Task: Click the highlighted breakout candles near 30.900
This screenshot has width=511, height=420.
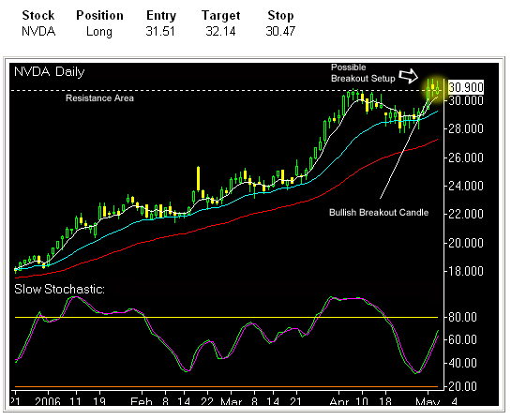Action: [x=433, y=89]
